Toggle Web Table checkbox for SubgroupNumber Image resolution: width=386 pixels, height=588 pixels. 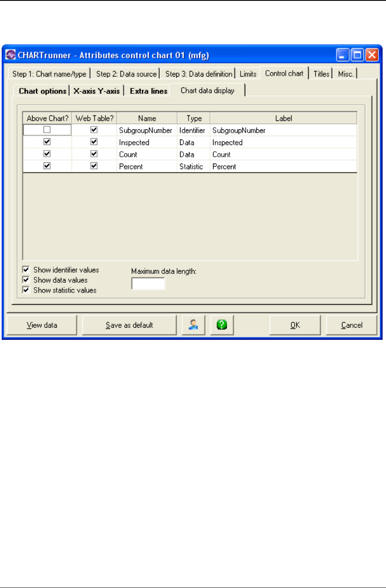[x=94, y=130]
